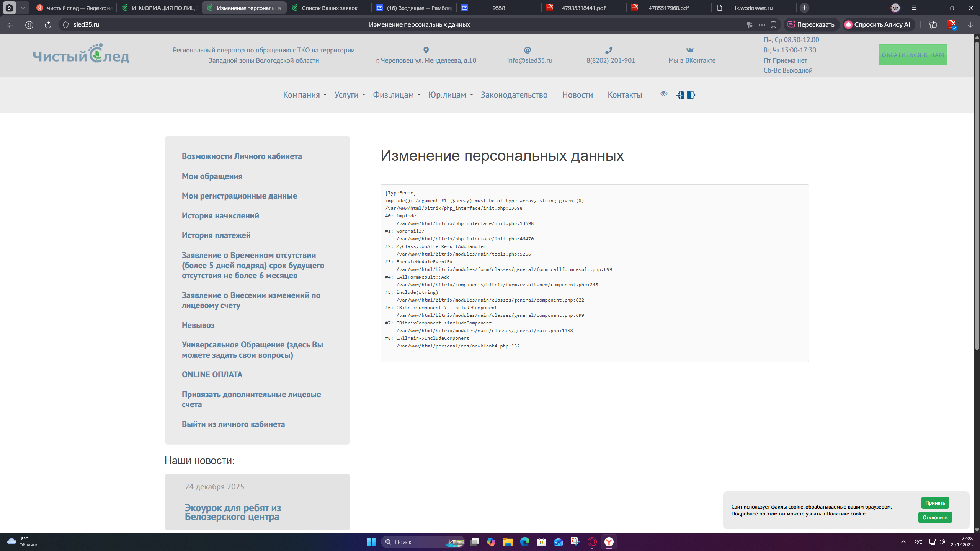This screenshot has width=980, height=551.
Task: Expand the Компания dropdown menu
Action: (x=305, y=95)
